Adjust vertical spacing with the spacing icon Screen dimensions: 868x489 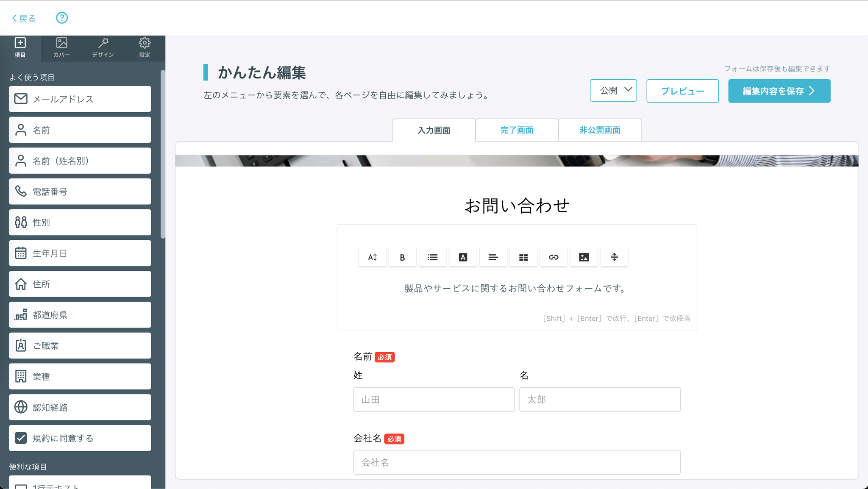[614, 257]
